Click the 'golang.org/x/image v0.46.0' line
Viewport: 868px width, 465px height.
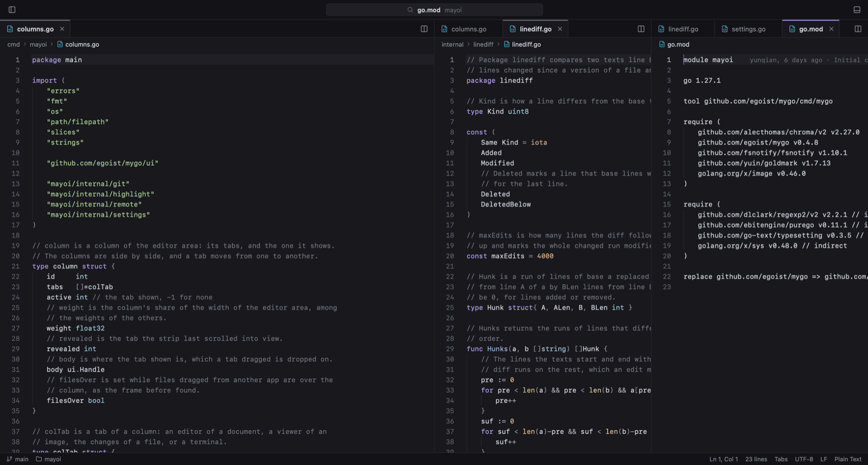752,174
